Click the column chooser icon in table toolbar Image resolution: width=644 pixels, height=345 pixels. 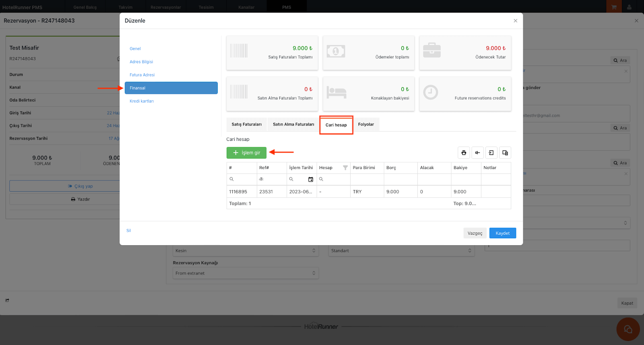477,153
